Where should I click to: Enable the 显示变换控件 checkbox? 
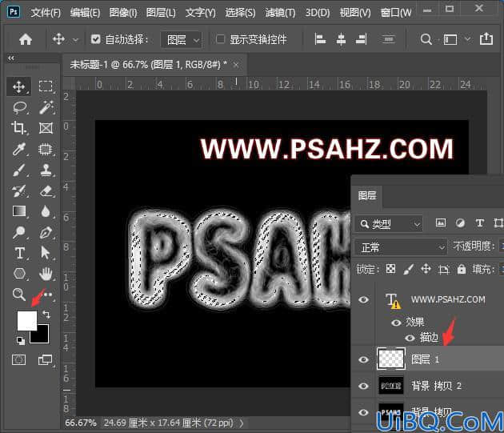[220, 39]
